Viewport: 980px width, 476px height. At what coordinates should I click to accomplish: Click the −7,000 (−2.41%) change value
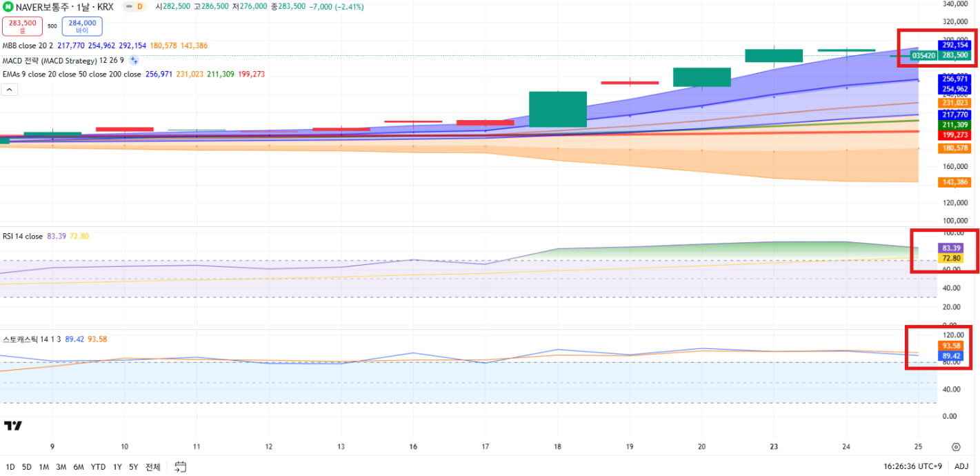[x=336, y=7]
